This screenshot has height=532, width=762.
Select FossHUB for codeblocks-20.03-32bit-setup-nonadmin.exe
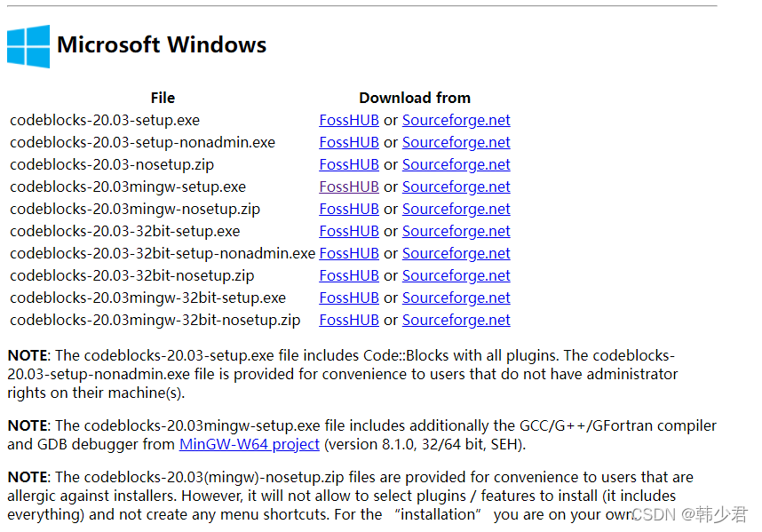coord(349,253)
